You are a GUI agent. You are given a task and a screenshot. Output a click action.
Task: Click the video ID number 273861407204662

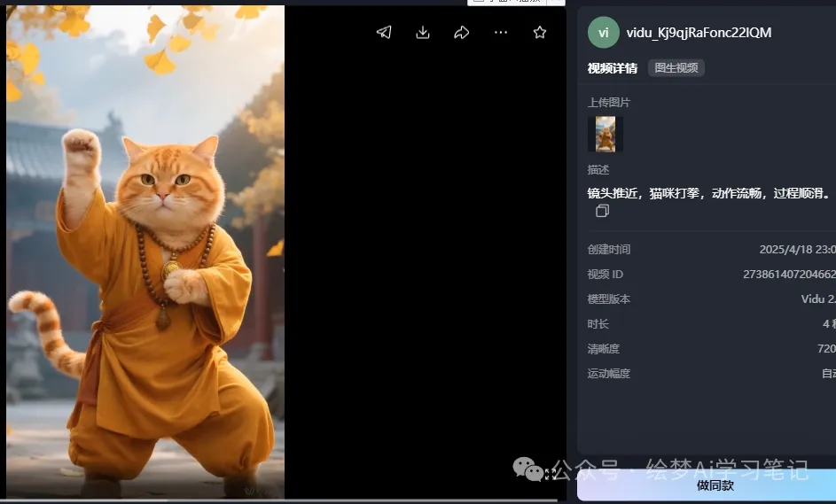tap(790, 275)
